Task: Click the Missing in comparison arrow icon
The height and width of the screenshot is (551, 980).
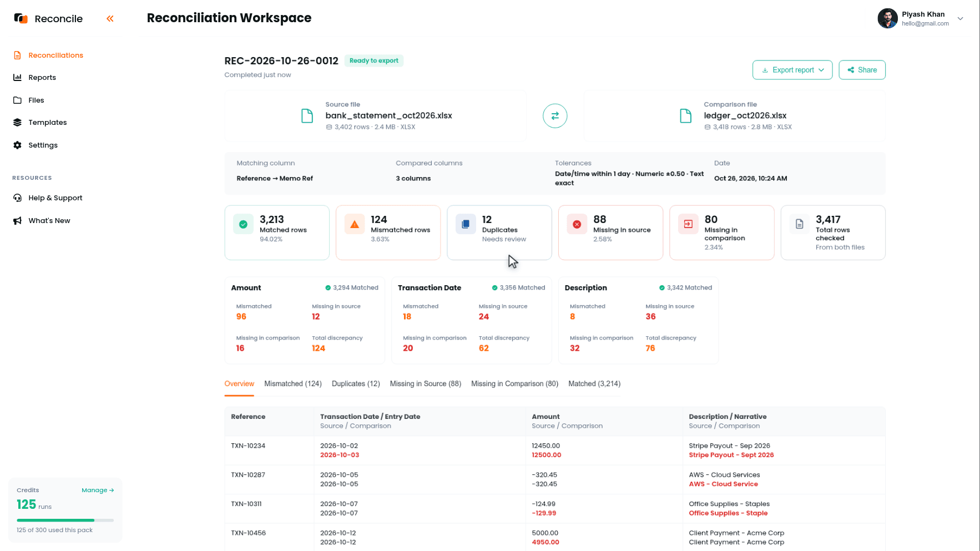Action: click(688, 224)
